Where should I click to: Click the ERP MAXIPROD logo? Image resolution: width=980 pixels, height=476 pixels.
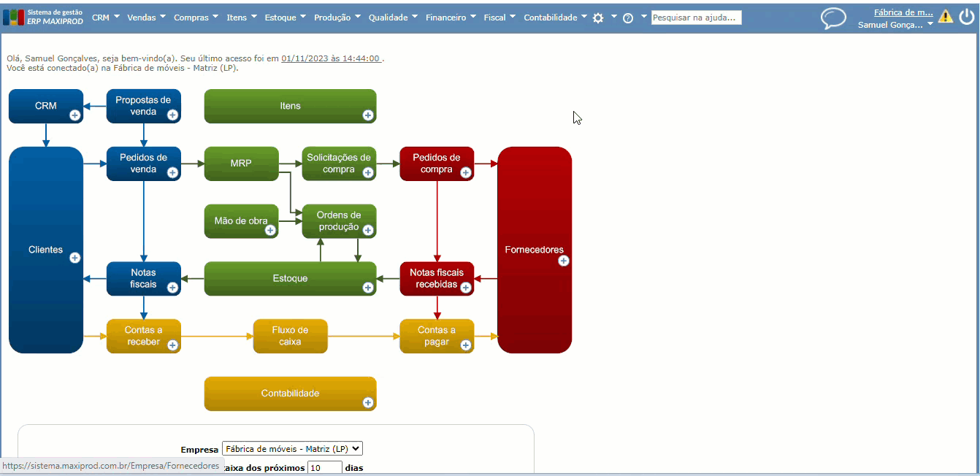[x=44, y=17]
